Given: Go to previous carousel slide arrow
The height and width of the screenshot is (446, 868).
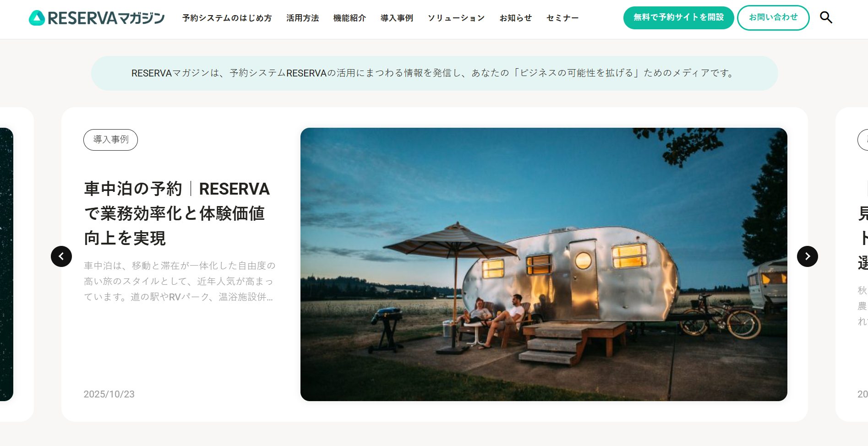Looking at the screenshot, I should click(61, 256).
